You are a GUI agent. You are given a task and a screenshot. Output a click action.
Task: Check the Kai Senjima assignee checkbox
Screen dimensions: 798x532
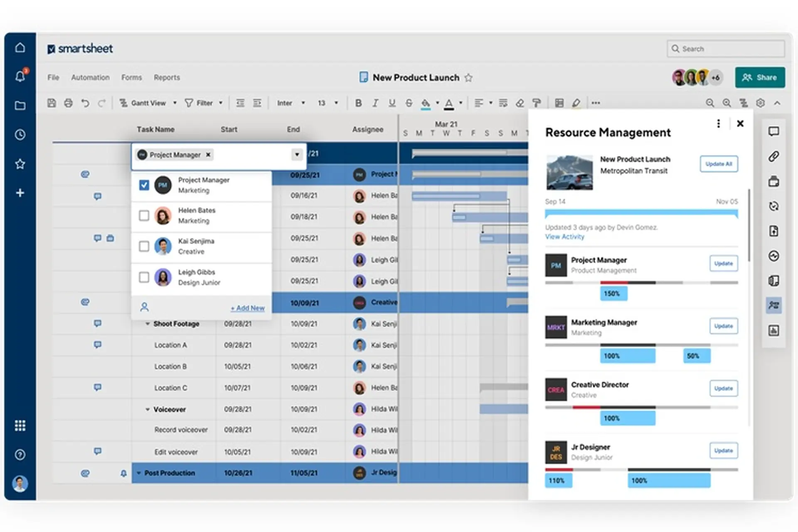pos(144,246)
